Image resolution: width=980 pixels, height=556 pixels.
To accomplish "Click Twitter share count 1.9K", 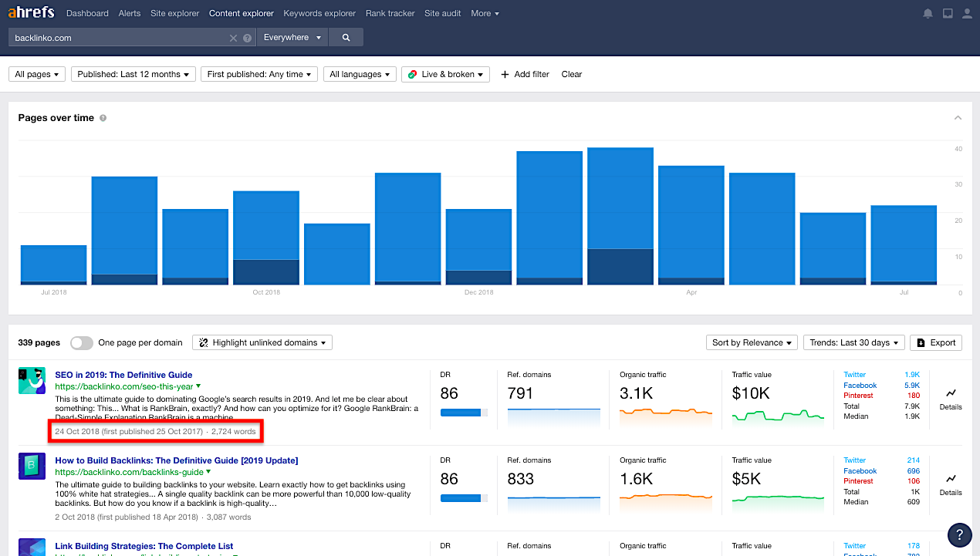I will point(911,375).
